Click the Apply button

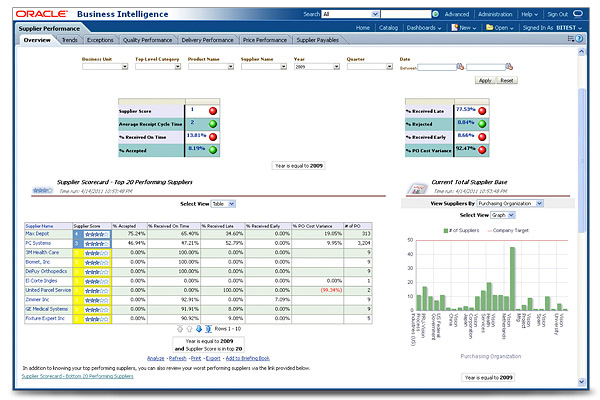point(485,80)
